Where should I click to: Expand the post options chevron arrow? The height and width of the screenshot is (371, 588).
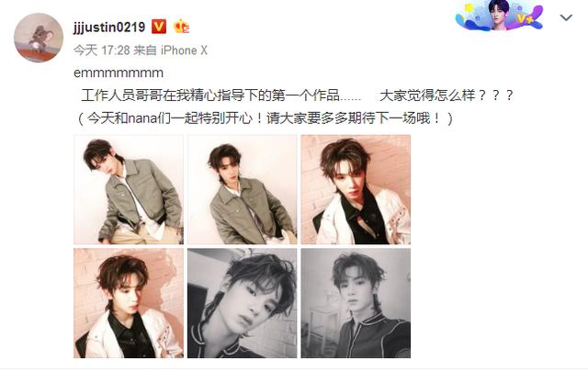[x=566, y=17]
